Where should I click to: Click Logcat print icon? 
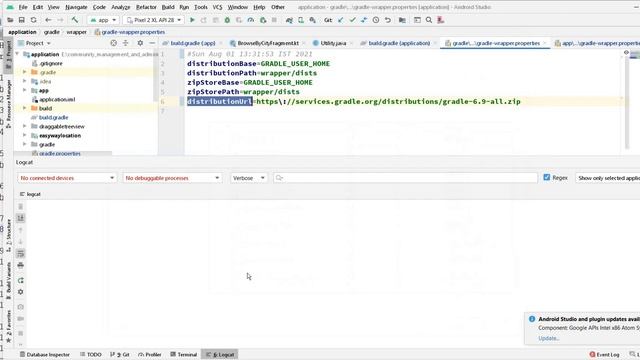click(x=21, y=265)
